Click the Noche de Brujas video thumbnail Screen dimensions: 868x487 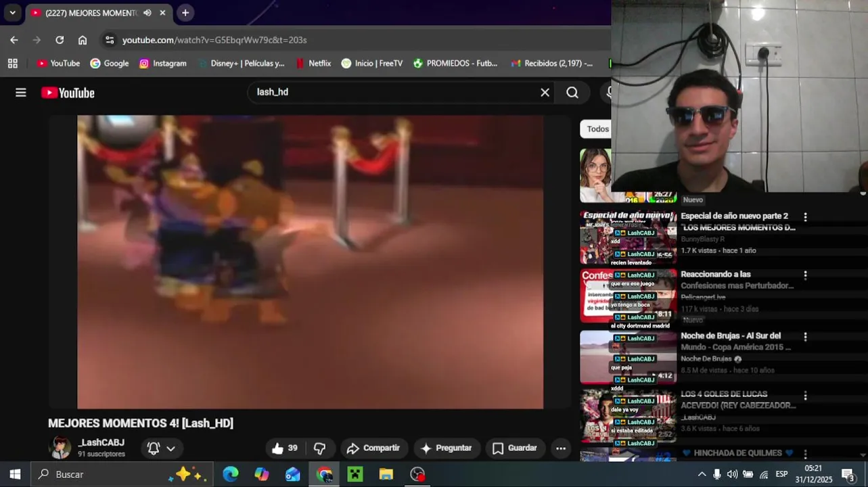[628, 357]
